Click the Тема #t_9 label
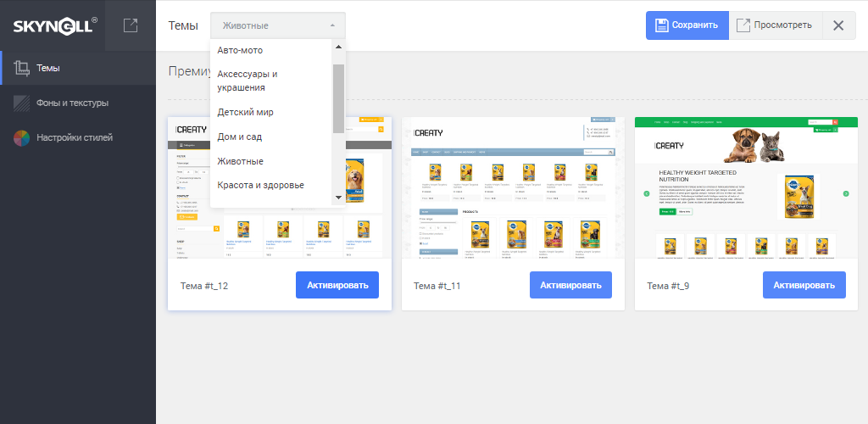The image size is (868, 424). pyautogui.click(x=668, y=286)
